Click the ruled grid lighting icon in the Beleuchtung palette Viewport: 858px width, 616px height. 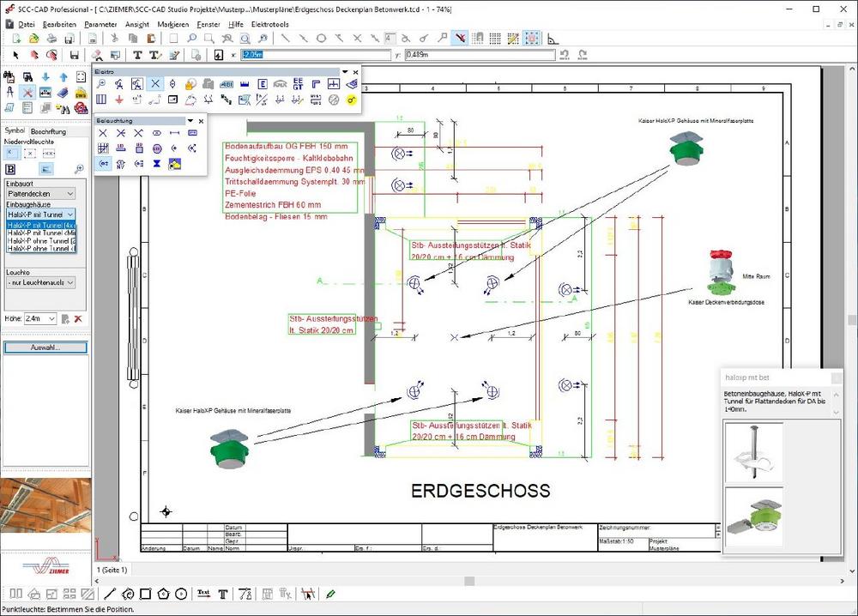pos(103,148)
